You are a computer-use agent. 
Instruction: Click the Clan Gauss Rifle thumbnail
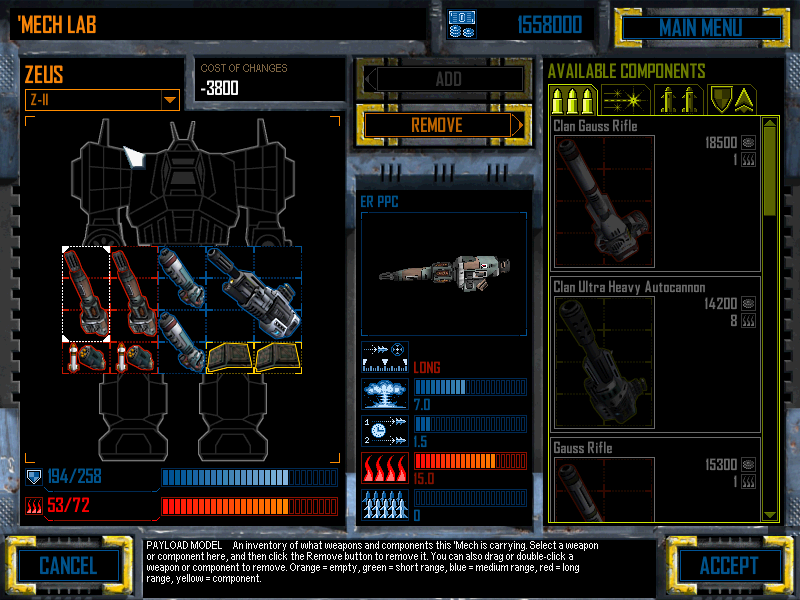[x=604, y=202]
